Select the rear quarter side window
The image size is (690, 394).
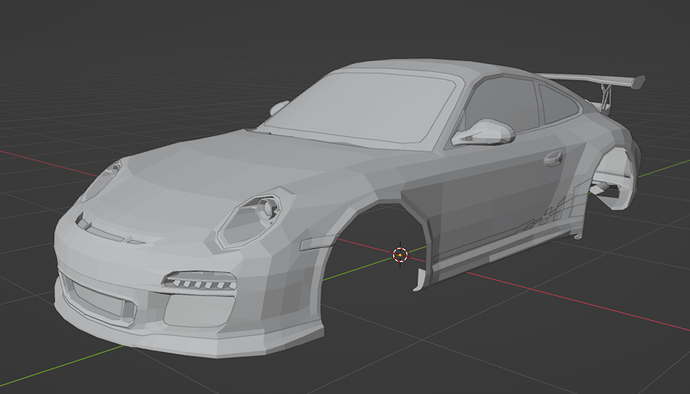[558, 104]
